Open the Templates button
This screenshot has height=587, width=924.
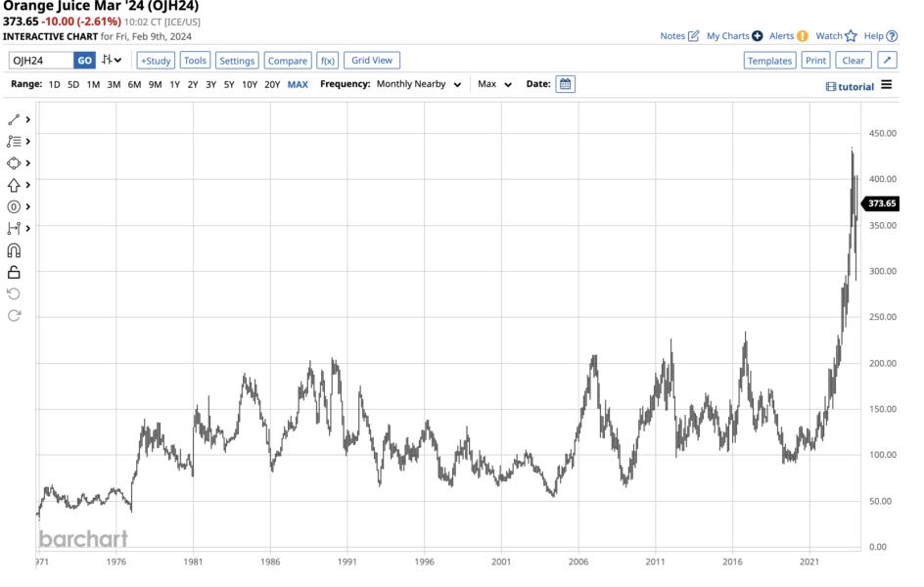(769, 60)
